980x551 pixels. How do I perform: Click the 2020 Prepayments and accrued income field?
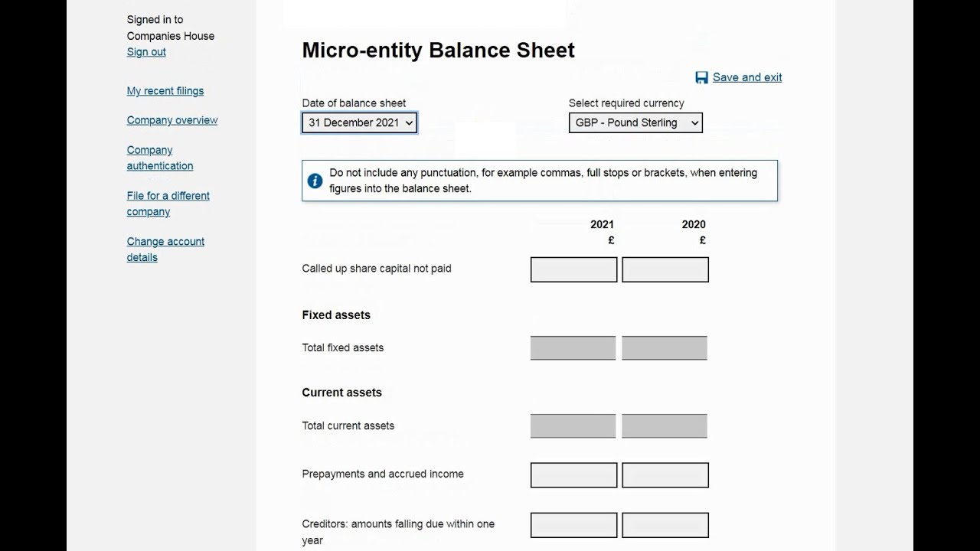[665, 474]
